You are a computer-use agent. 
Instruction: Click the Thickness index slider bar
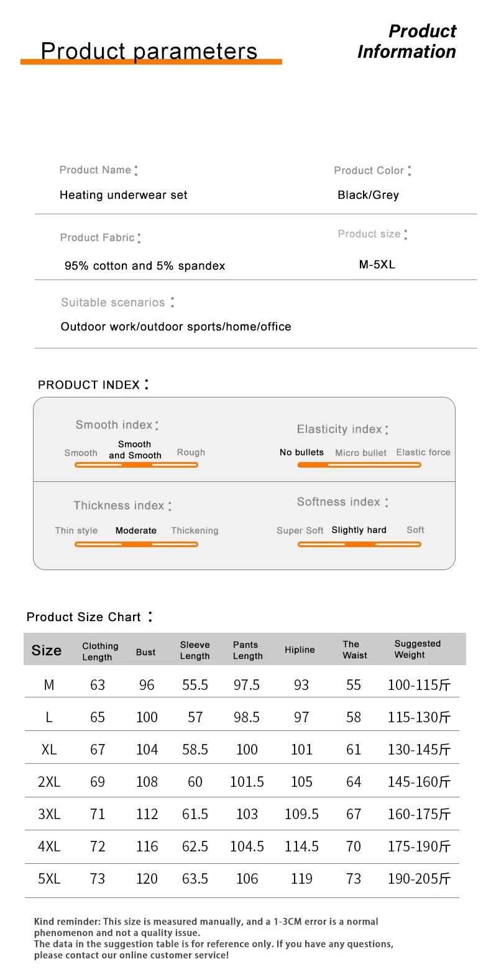(x=136, y=544)
